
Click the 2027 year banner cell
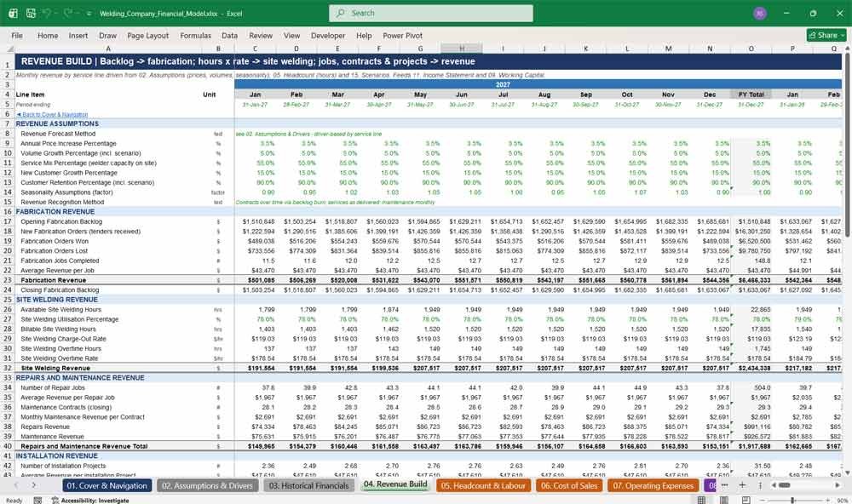pos(503,85)
